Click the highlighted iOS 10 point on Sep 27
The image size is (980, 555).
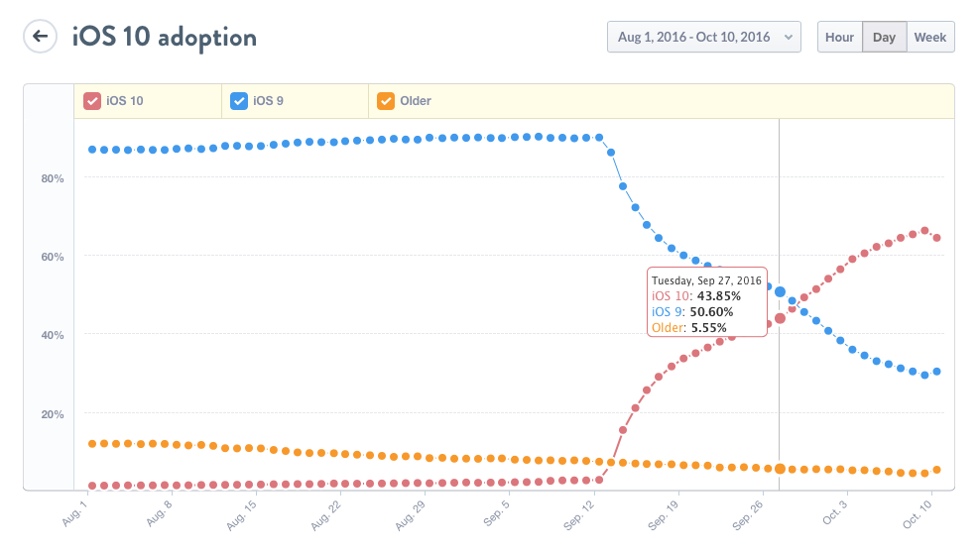(780, 318)
